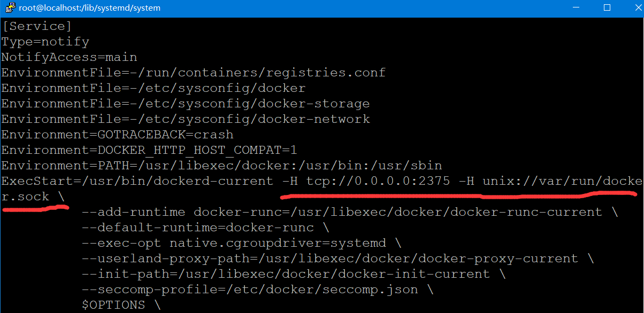Viewport: 644px width, 313px height.
Task: Place cursor on Type=notify line
Action: [x=45, y=42]
